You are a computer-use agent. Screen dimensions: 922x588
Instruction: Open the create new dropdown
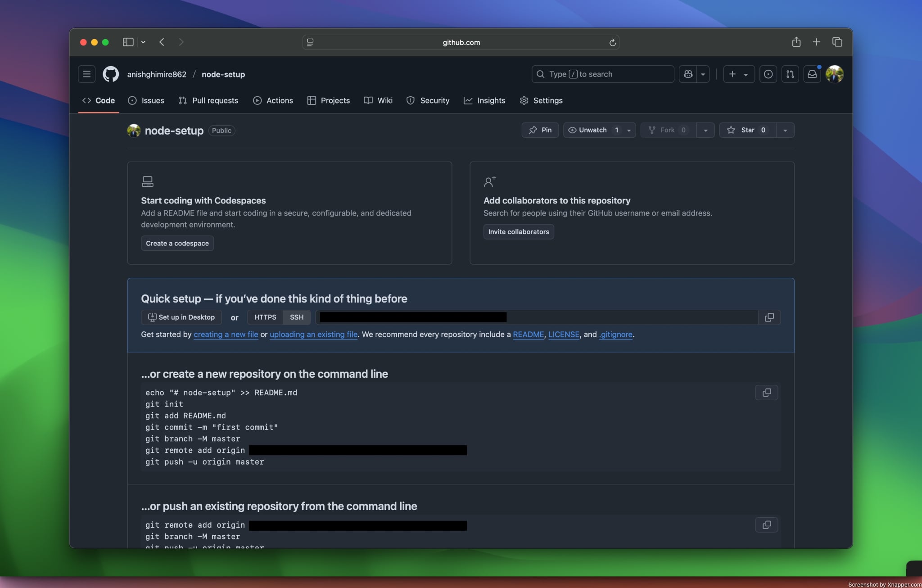point(737,74)
